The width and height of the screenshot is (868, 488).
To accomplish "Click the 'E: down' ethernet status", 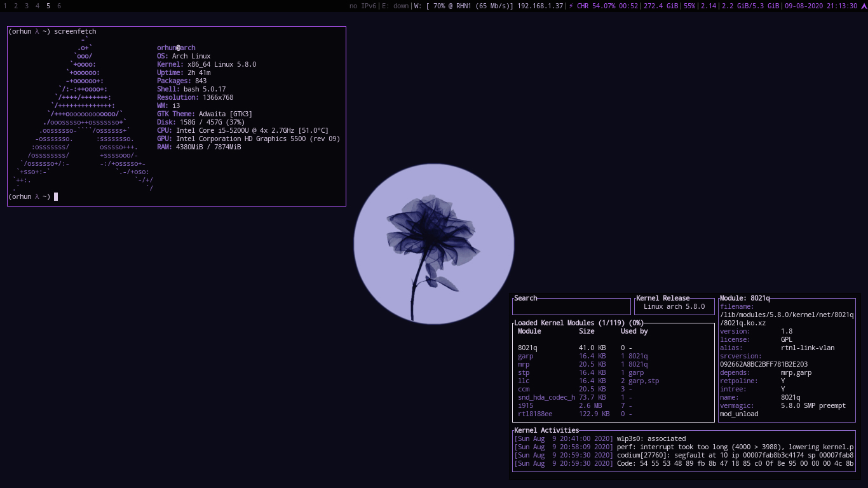I will tap(395, 6).
